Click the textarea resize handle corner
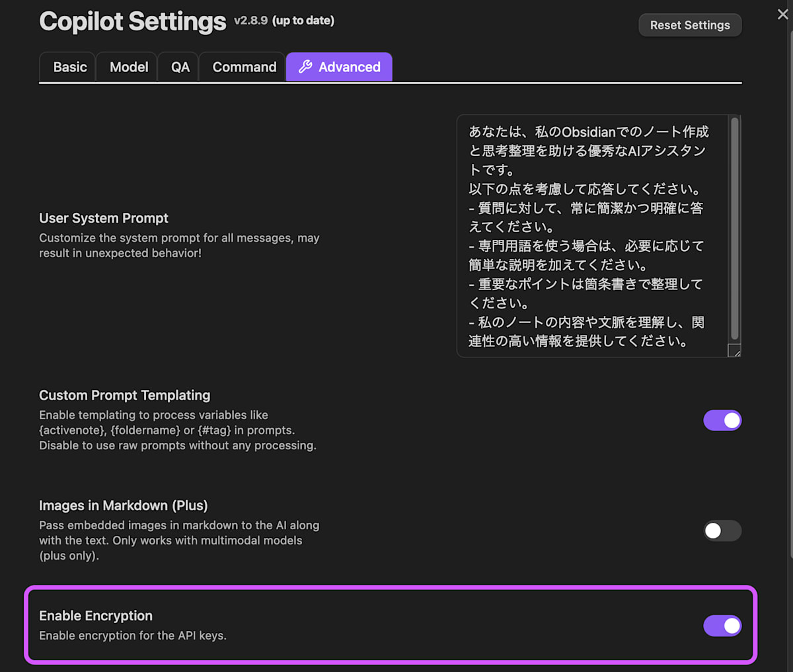 pyautogui.click(x=734, y=351)
